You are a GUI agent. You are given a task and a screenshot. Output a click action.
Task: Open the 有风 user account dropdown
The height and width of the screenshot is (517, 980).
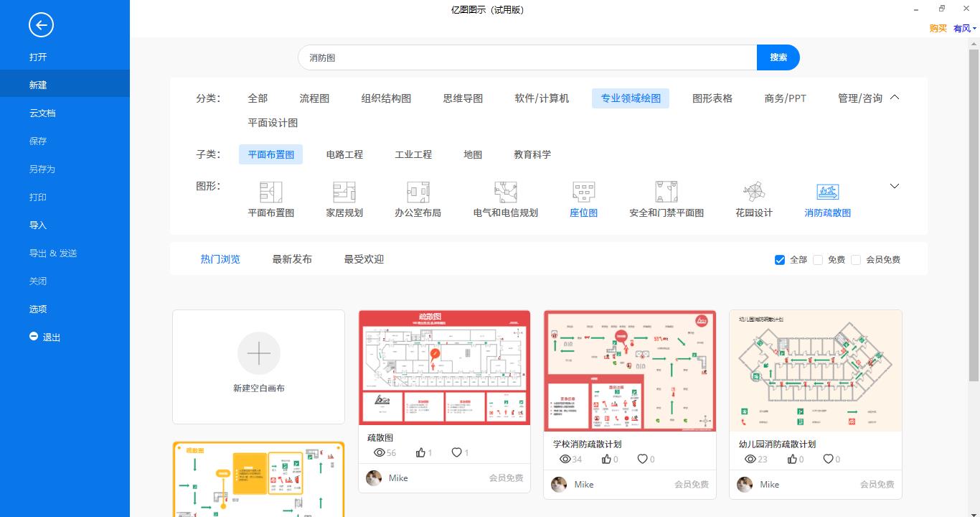pyautogui.click(x=965, y=29)
